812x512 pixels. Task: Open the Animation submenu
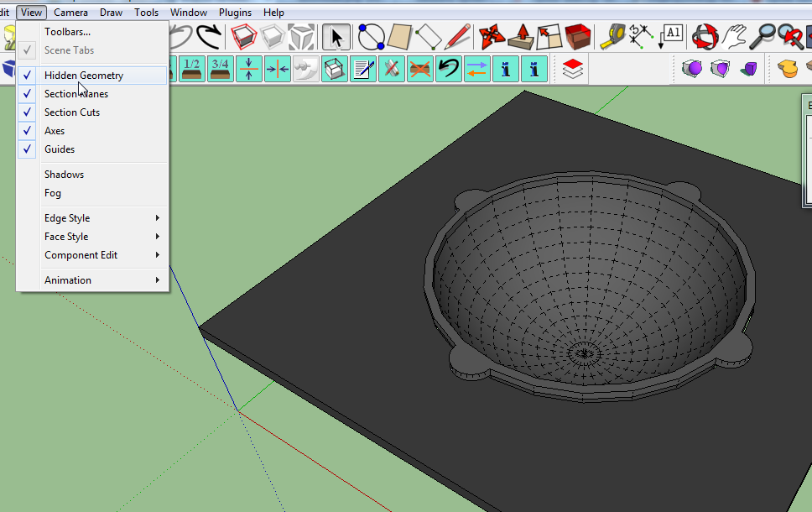tap(68, 280)
